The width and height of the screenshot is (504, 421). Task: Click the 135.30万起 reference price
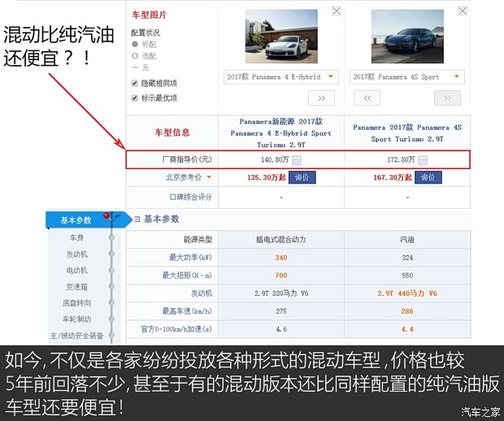[267, 177]
